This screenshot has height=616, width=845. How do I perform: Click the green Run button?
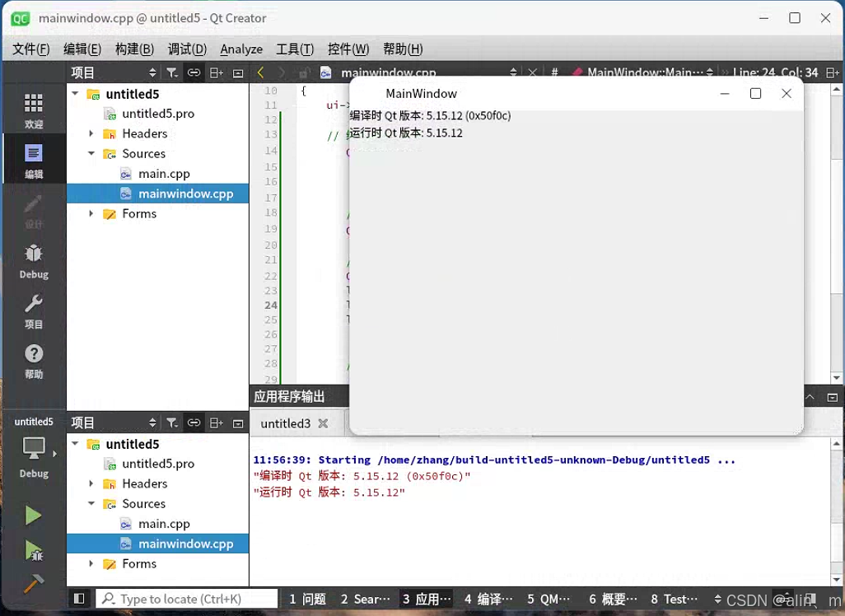pos(33,516)
